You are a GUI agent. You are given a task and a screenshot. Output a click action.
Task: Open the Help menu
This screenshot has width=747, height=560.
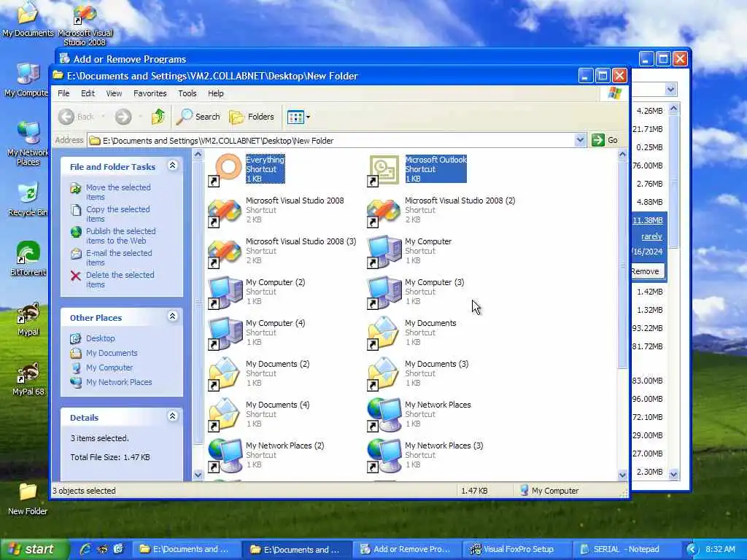[215, 93]
